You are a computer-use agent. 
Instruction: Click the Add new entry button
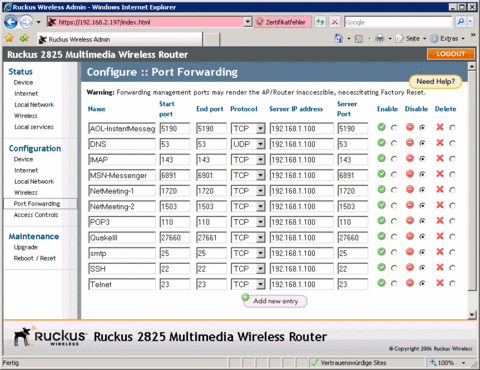click(x=275, y=301)
